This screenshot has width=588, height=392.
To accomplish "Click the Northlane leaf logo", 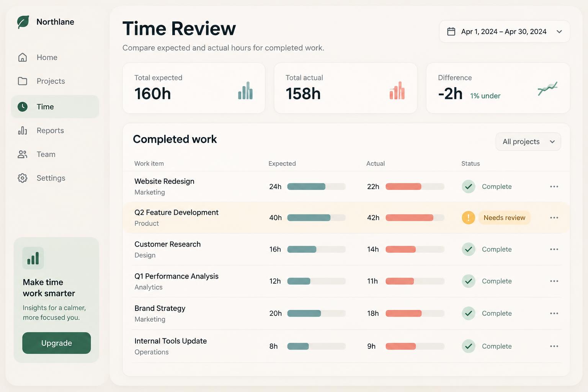I will point(23,22).
